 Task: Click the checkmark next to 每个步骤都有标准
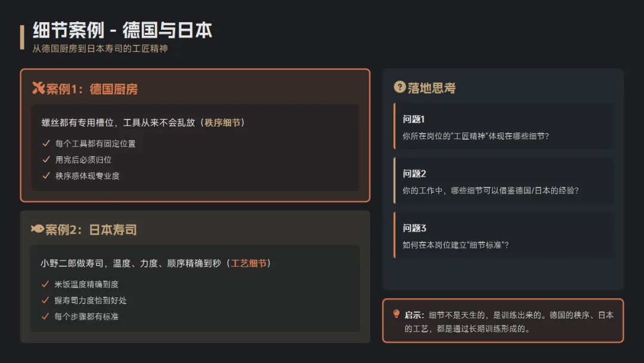(x=45, y=316)
